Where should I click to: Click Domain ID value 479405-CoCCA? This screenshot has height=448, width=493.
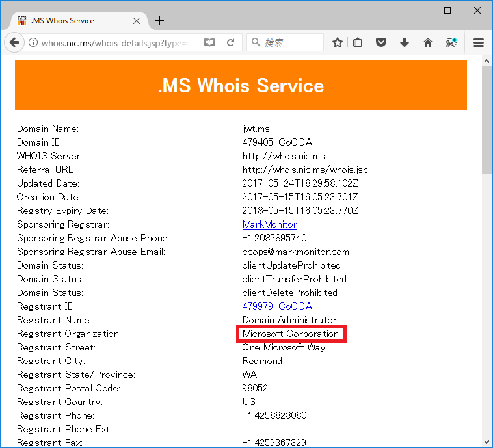[x=277, y=142]
